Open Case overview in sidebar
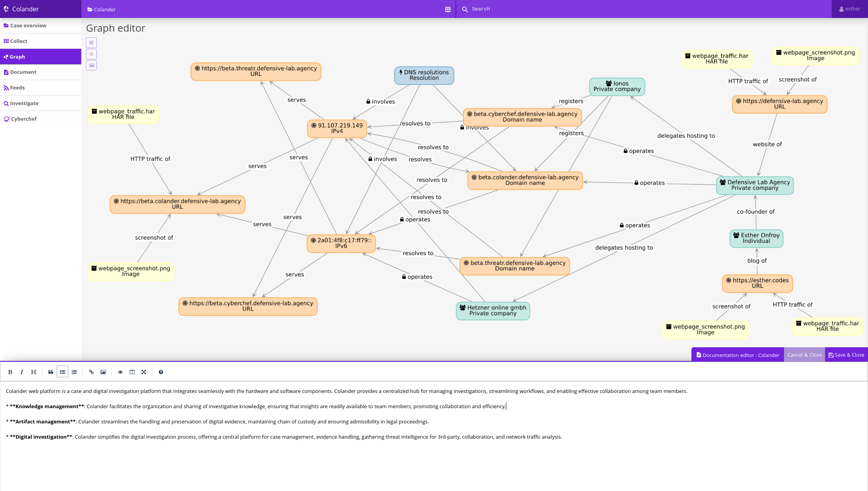Viewport: 868px width, 491px height. [x=28, y=26]
